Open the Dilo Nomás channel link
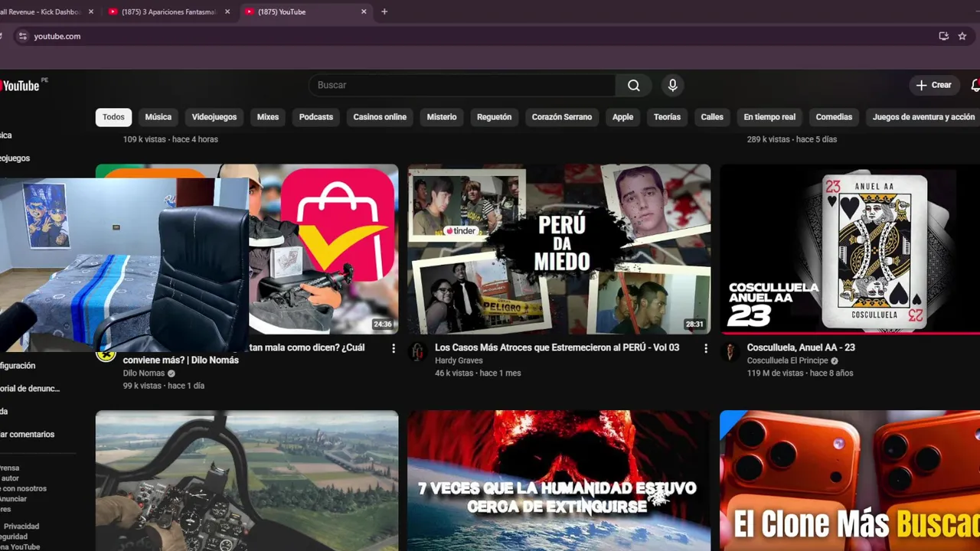The image size is (980, 551). [144, 373]
